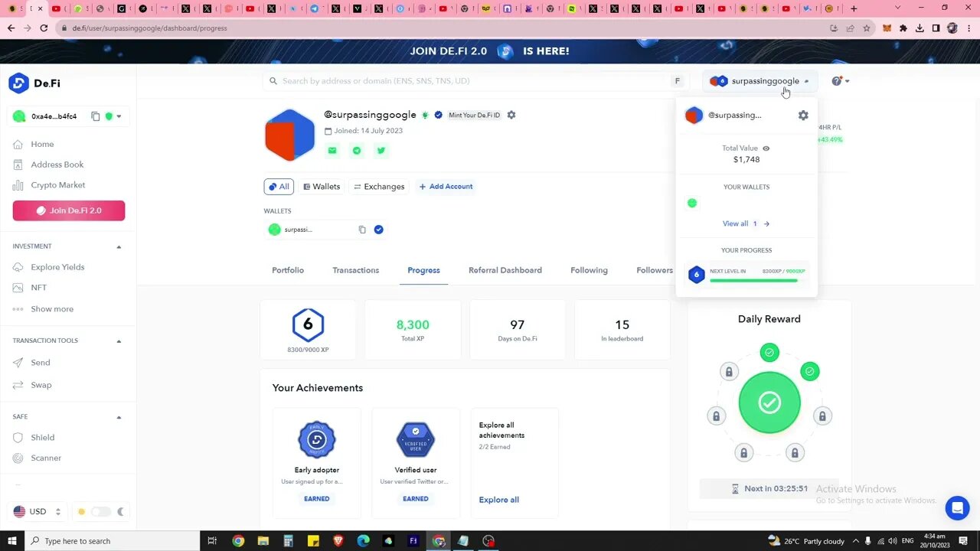Toggle Total Value visibility eye icon
The width and height of the screenshot is (980, 551).
click(766, 148)
